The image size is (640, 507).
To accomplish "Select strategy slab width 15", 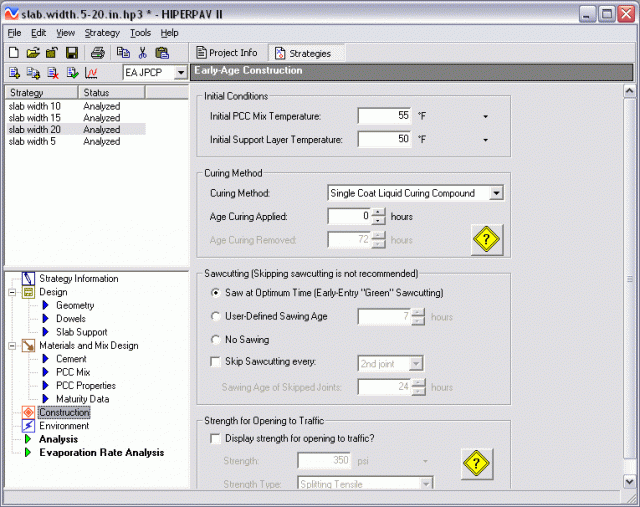I will [34, 118].
